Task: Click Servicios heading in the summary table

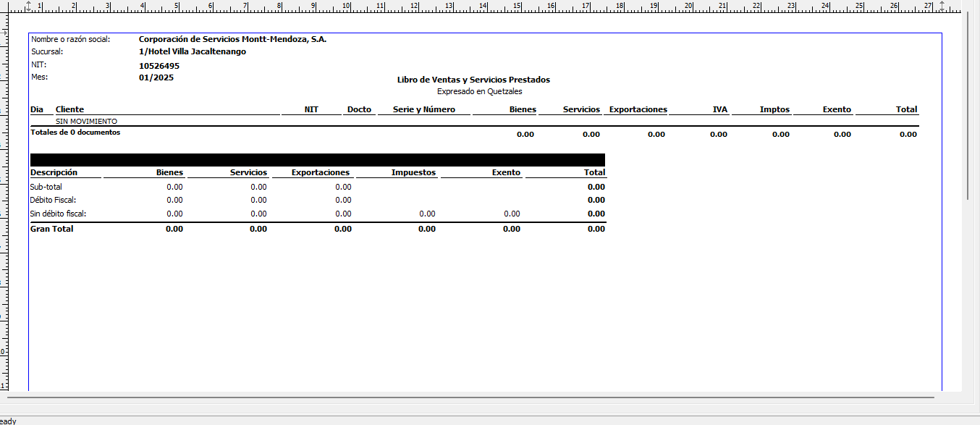Action: pyautogui.click(x=248, y=172)
